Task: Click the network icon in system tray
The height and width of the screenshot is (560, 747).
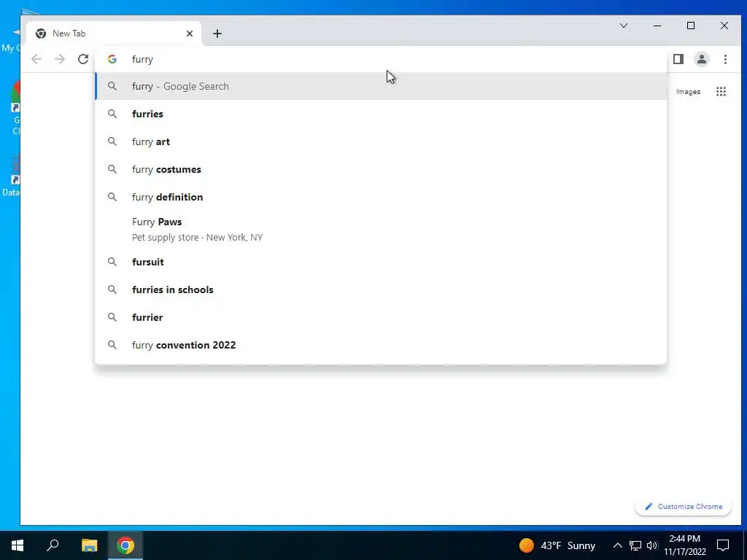Action: coord(635,545)
